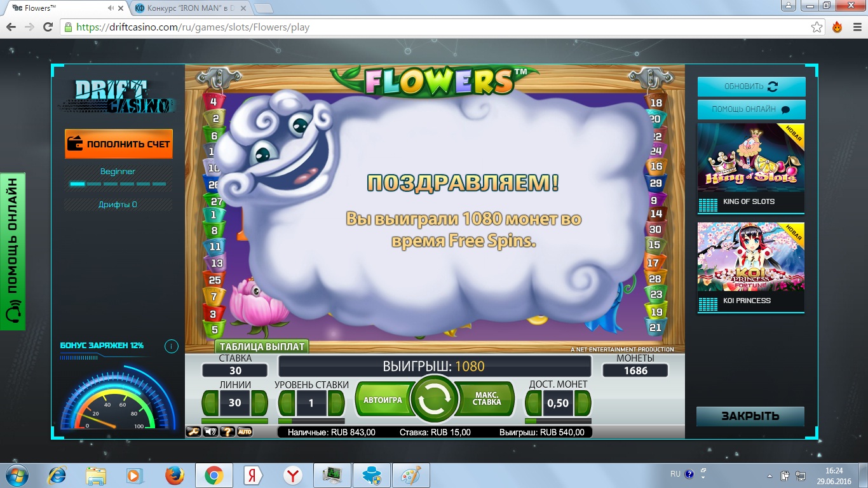Click the bonus info icon

click(x=171, y=346)
